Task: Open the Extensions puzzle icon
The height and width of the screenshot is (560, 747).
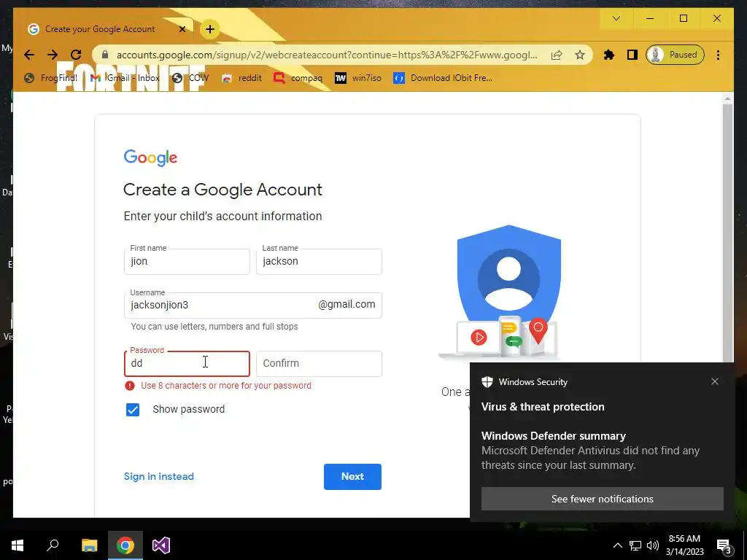Action: 609,55
